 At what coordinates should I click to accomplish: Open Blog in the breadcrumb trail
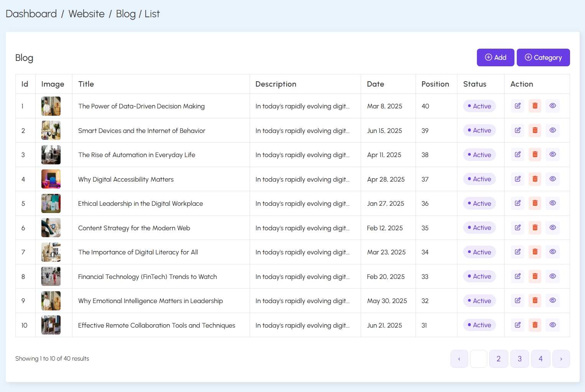[126, 14]
